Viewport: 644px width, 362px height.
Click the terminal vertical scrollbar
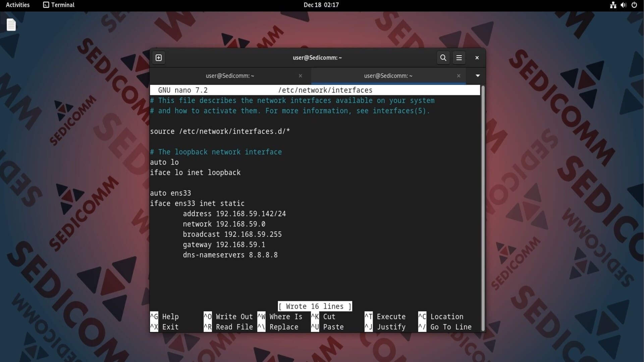click(483, 208)
